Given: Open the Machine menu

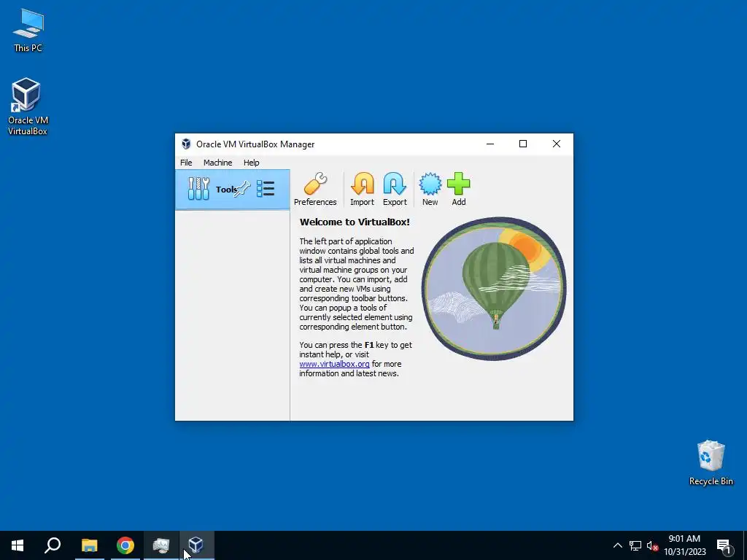Looking at the screenshot, I should coord(217,163).
